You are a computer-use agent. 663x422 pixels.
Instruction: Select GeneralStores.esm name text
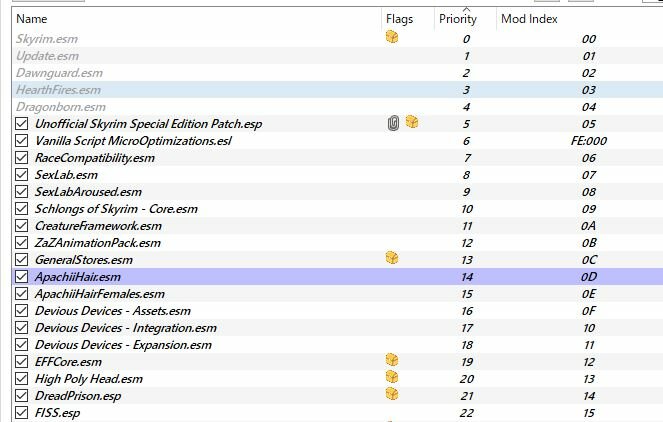pyautogui.click(x=84, y=260)
